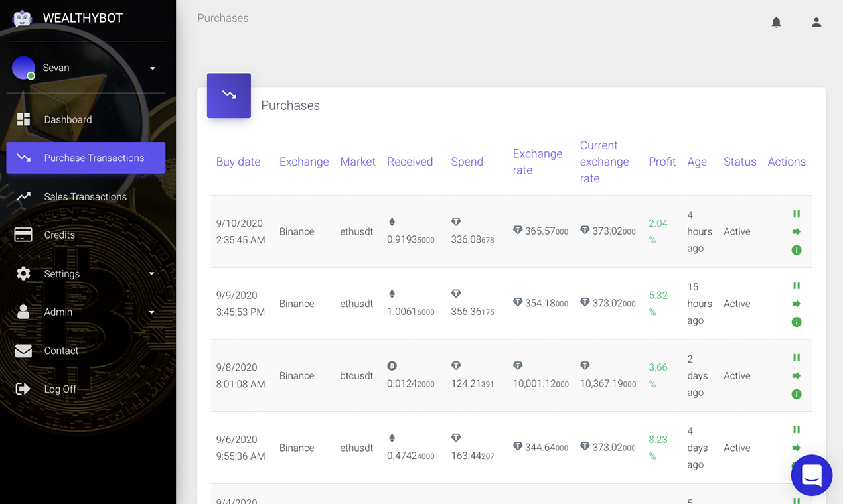Trigger the sell action on the btcusdt row
This screenshot has width=843, height=504.
[797, 375]
